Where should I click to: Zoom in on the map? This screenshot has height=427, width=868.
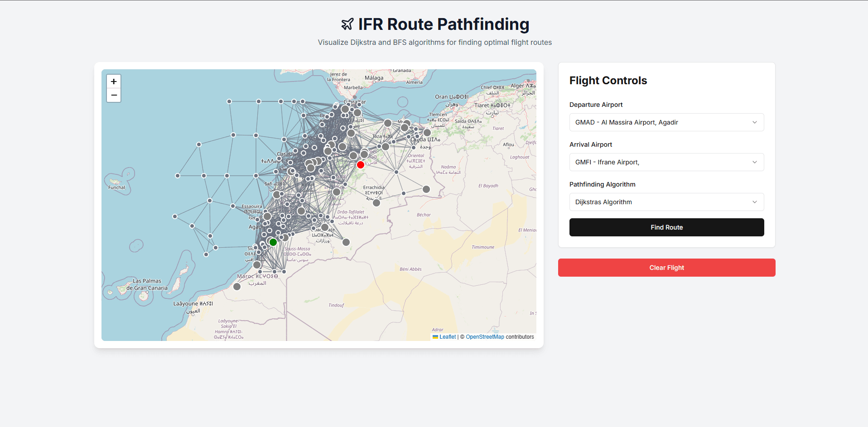coord(114,82)
